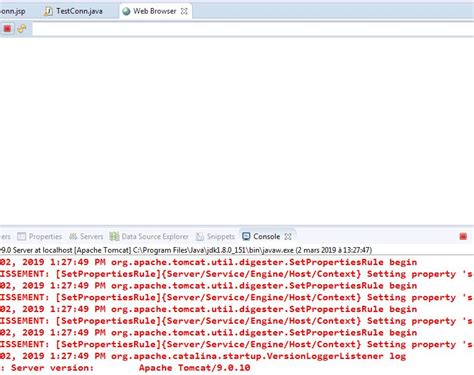Click the Snippets view icon
Viewport: 474px width, 375px height.
tap(200, 236)
